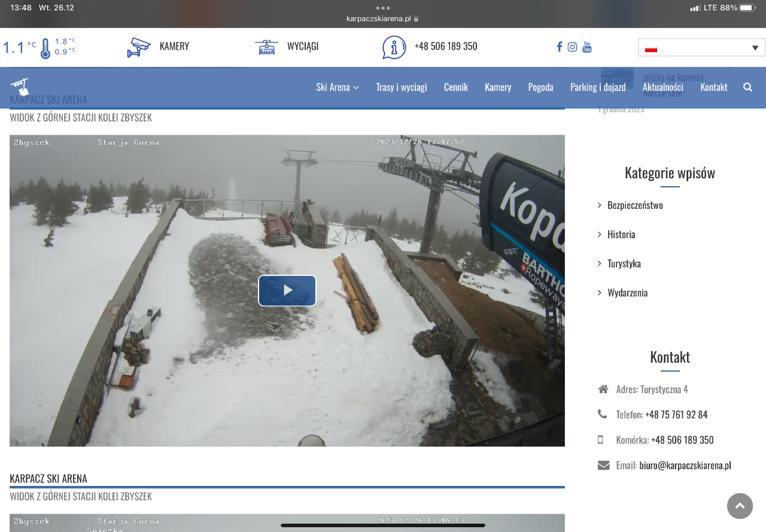Open the YouTube icon in top bar
The image size is (766, 532).
click(587, 47)
